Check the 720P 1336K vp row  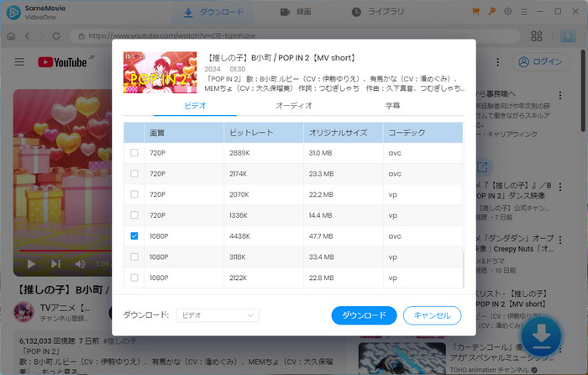point(134,215)
